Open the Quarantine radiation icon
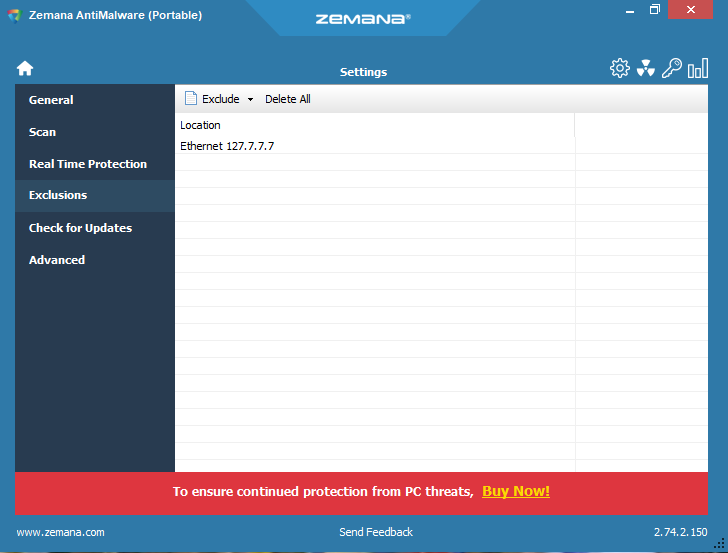Screen dimensions: 728x553 tap(646, 68)
